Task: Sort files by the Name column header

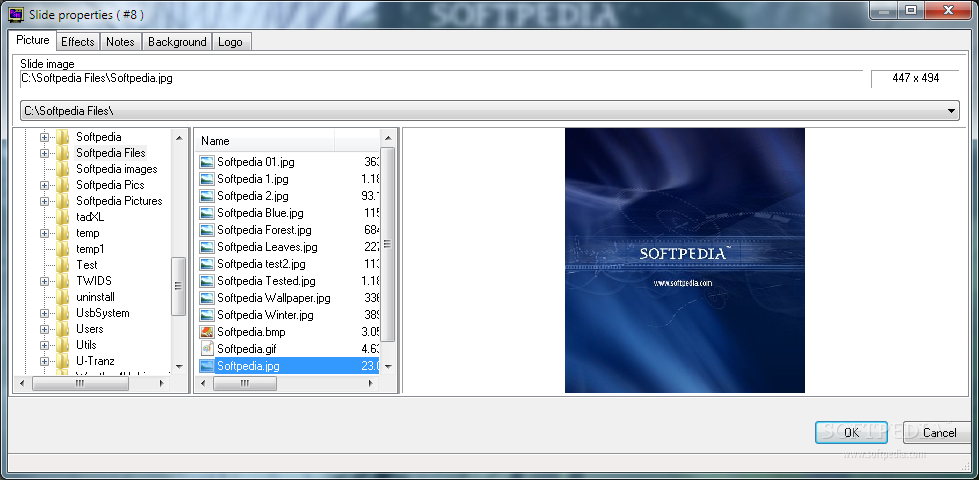Action: pyautogui.click(x=267, y=141)
